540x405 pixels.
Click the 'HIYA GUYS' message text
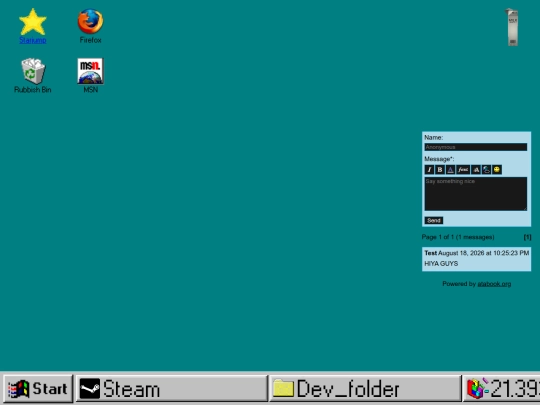pyautogui.click(x=441, y=263)
